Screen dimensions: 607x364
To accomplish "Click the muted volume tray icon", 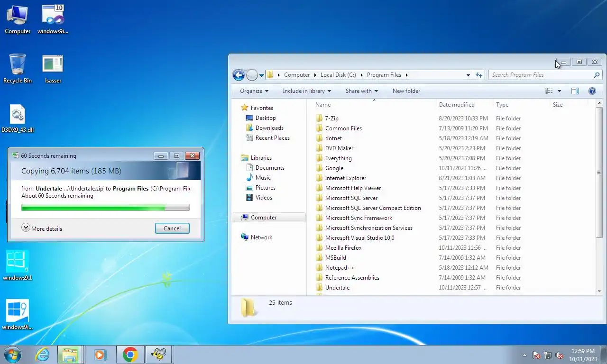I will 559,355.
